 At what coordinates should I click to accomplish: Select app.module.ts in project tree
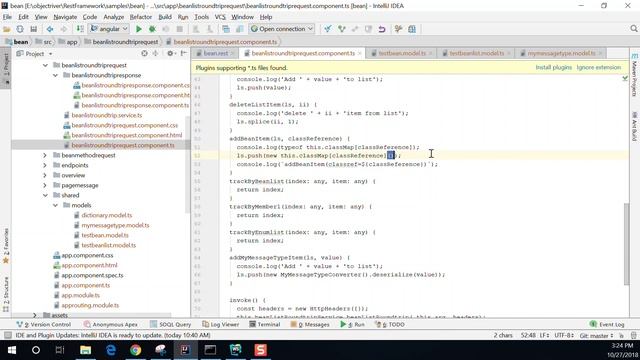tap(80, 296)
